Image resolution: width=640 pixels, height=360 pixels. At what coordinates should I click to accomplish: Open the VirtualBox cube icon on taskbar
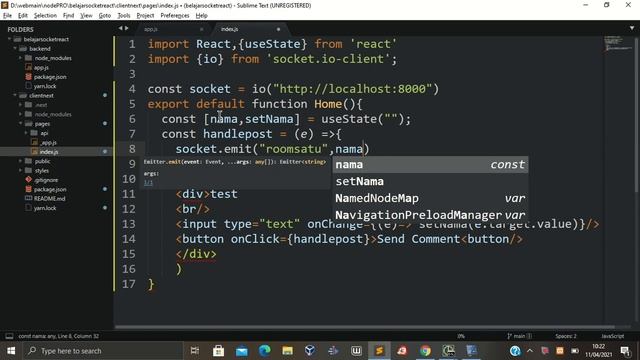click(x=310, y=351)
